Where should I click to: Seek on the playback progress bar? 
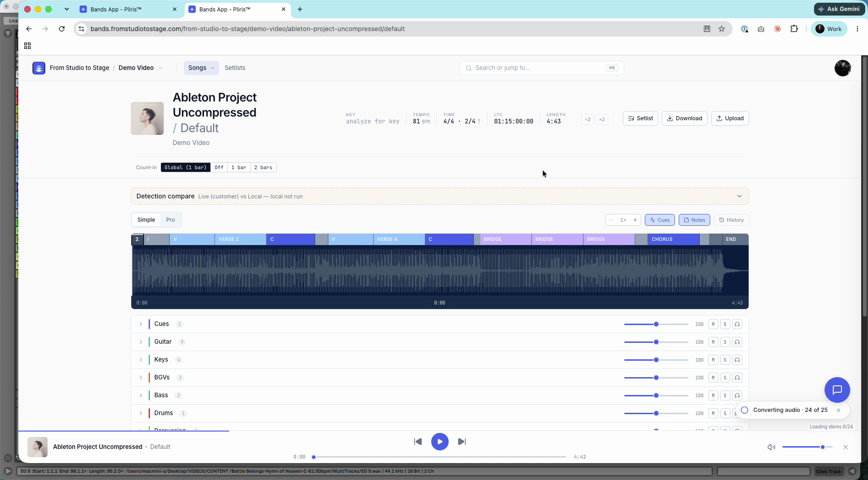click(x=440, y=457)
